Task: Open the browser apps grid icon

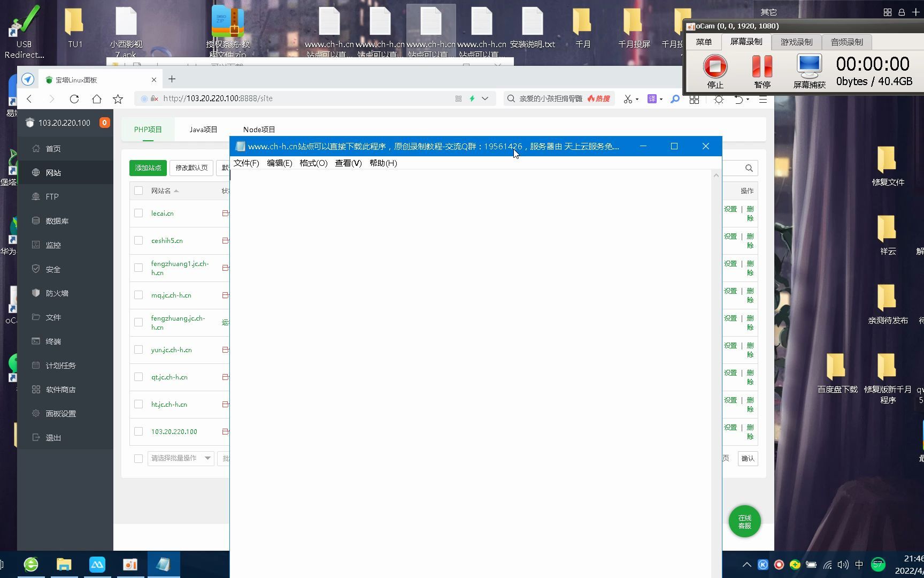Action: point(694,99)
